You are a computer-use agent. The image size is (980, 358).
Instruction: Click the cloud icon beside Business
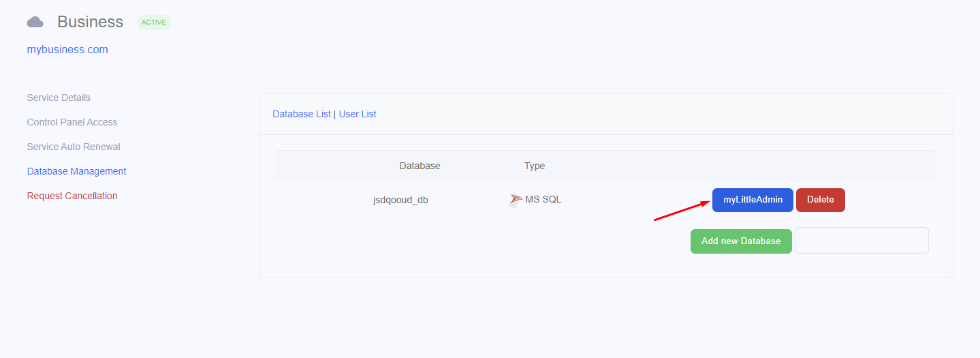[35, 23]
